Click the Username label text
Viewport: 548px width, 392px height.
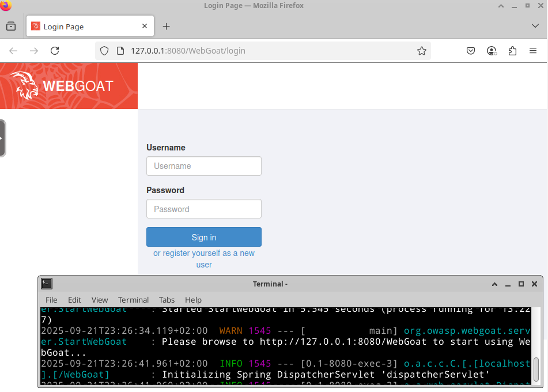click(x=165, y=148)
